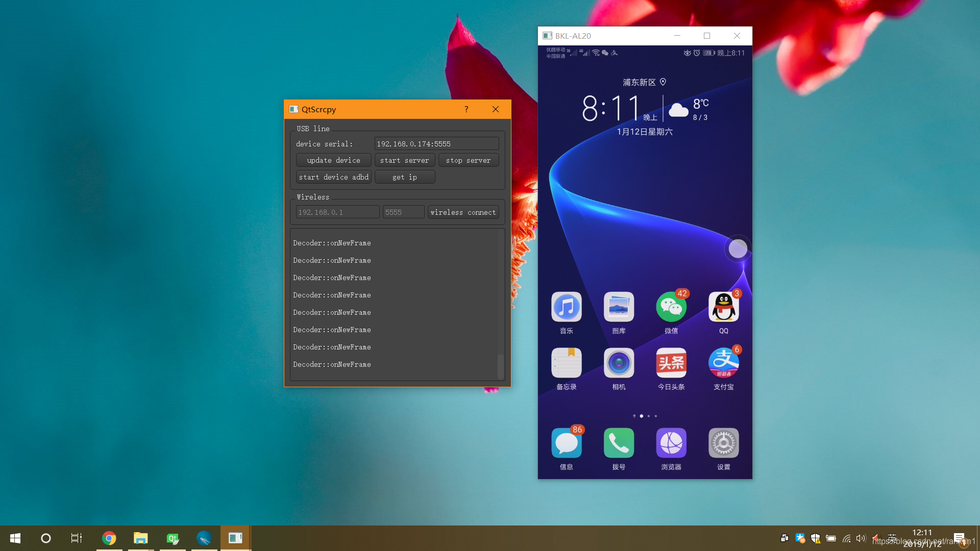Screen dimensions: 980x551
Task: Click wireless connect button in QtScrcpy
Action: tap(463, 212)
